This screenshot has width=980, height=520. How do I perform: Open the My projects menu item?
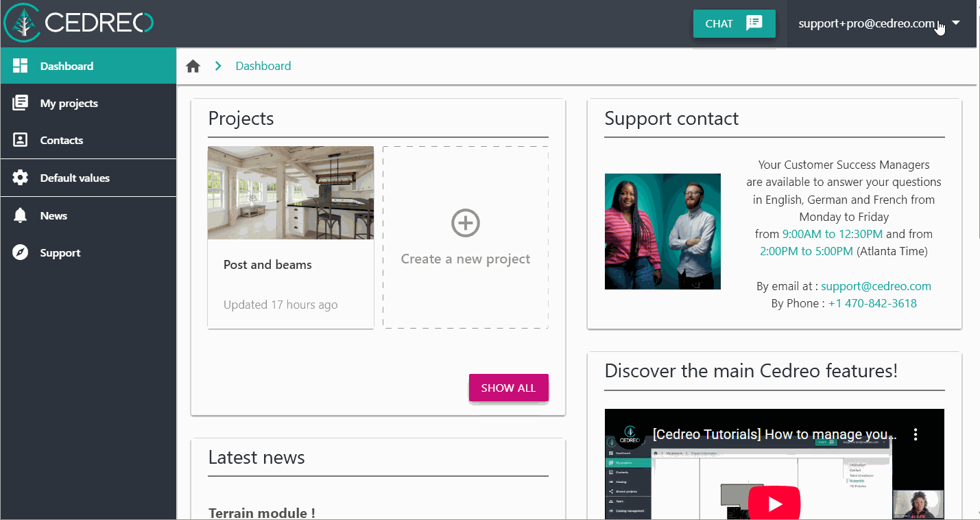[x=69, y=103]
